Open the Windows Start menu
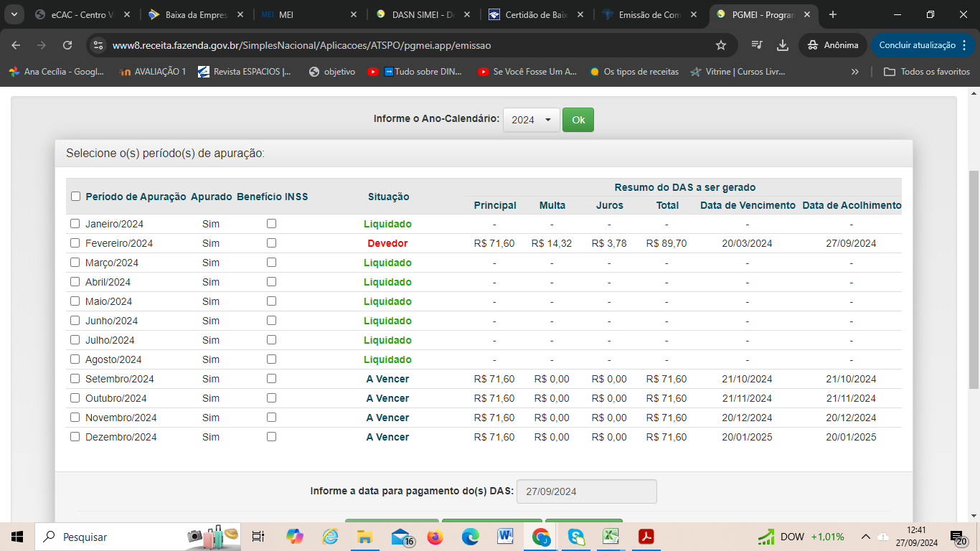The width and height of the screenshot is (980, 551). [17, 537]
